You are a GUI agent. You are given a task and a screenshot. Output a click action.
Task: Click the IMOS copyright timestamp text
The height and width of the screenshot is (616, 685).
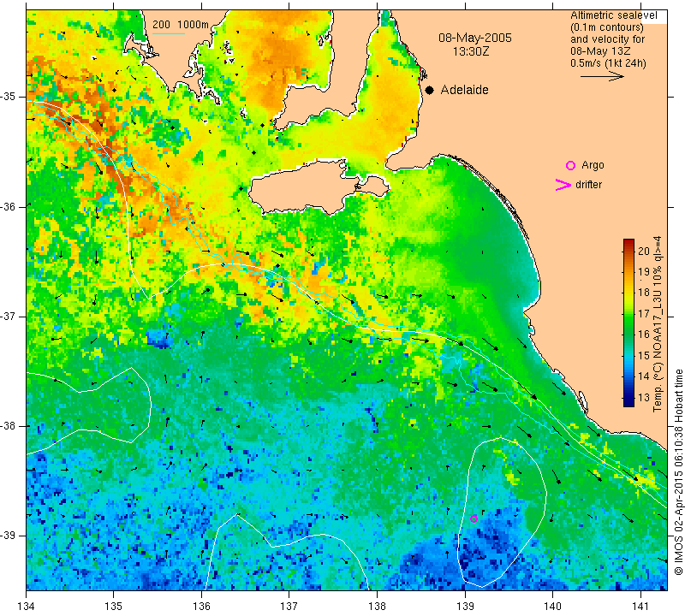(x=678, y=472)
